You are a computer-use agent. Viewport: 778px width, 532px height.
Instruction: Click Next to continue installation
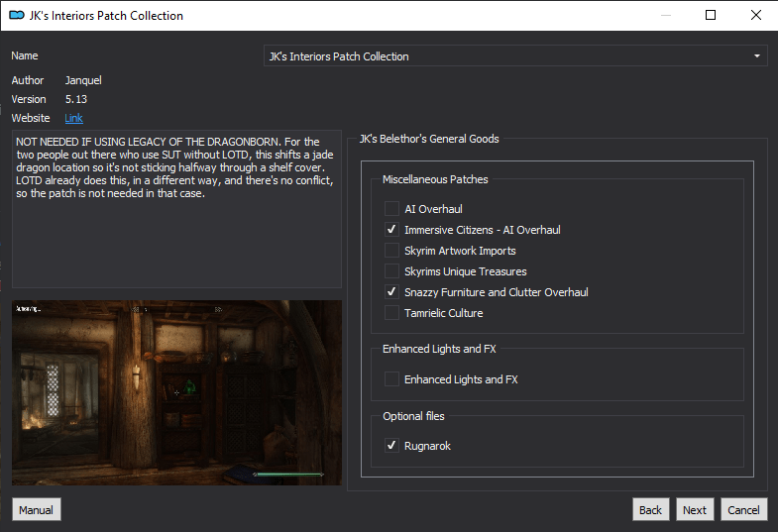[x=695, y=509]
